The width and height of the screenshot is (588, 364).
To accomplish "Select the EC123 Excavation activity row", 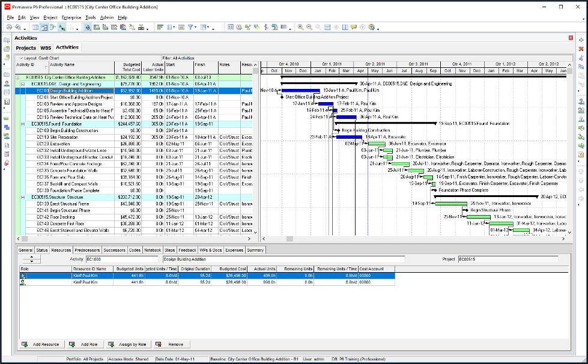I will tap(72, 144).
